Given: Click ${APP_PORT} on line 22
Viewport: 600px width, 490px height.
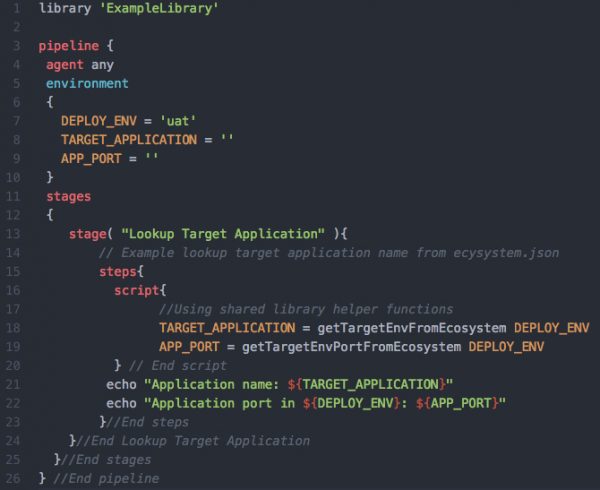Looking at the screenshot, I should [x=457, y=403].
